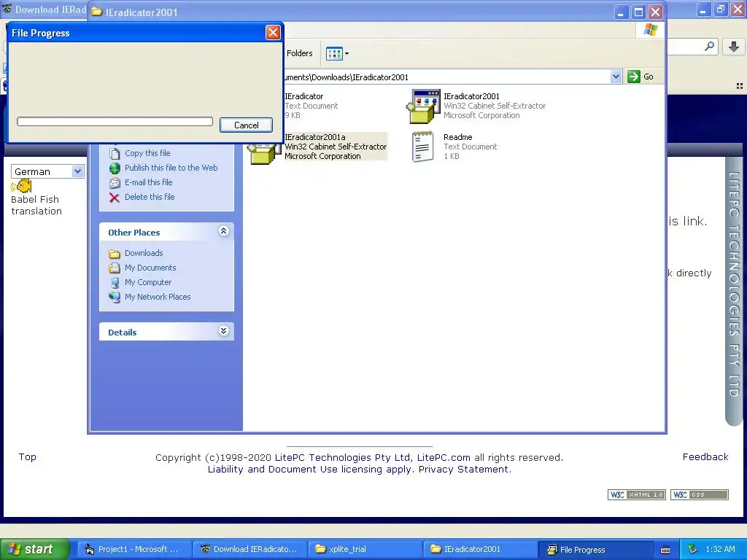Click Copy this file link
The width and height of the screenshot is (747, 560).
point(147,153)
